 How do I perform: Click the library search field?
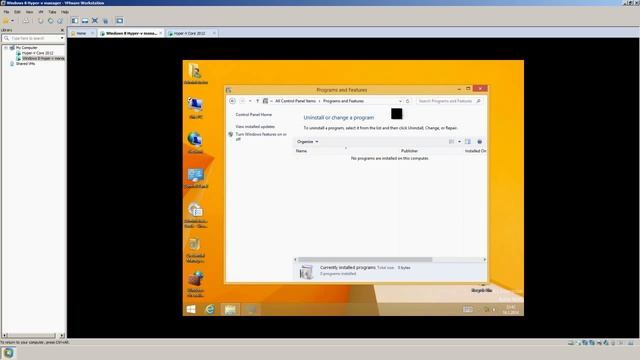coord(33,38)
